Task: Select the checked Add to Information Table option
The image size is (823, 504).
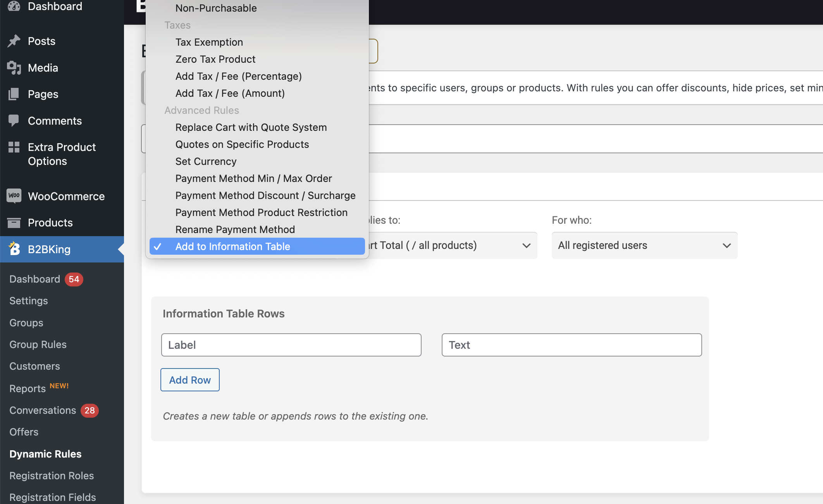Action: coord(257,247)
